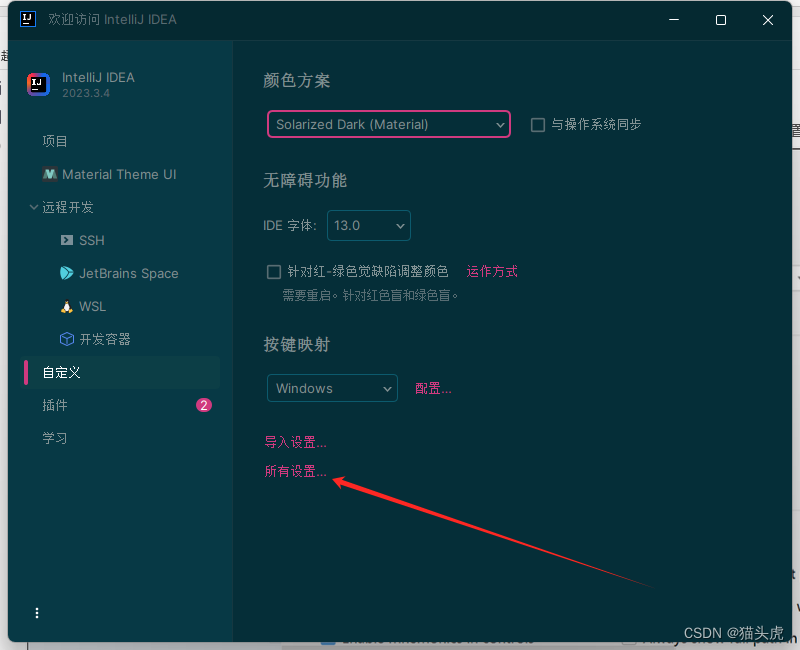
Task: Click the Material Theme UI icon
Action: click(x=49, y=174)
